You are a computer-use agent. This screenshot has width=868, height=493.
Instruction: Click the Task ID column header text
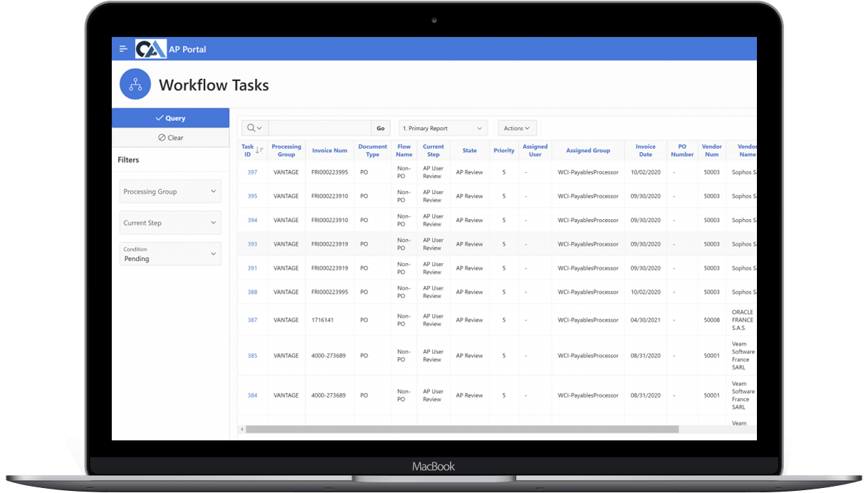247,150
